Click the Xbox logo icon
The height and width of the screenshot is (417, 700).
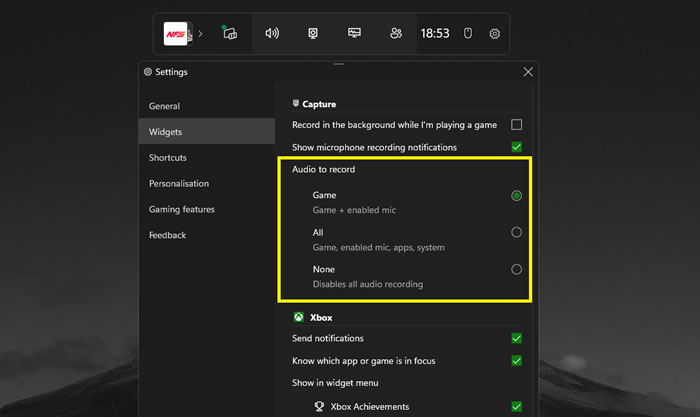[299, 317]
